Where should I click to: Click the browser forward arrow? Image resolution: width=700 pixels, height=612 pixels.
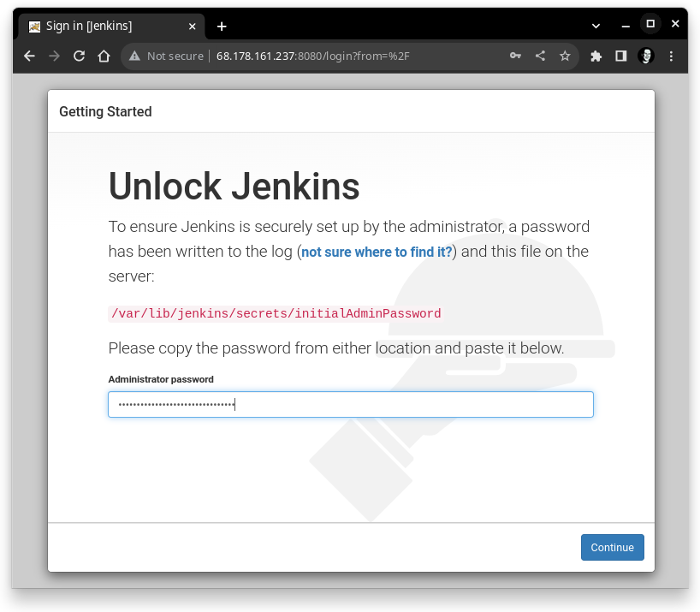coord(54,56)
